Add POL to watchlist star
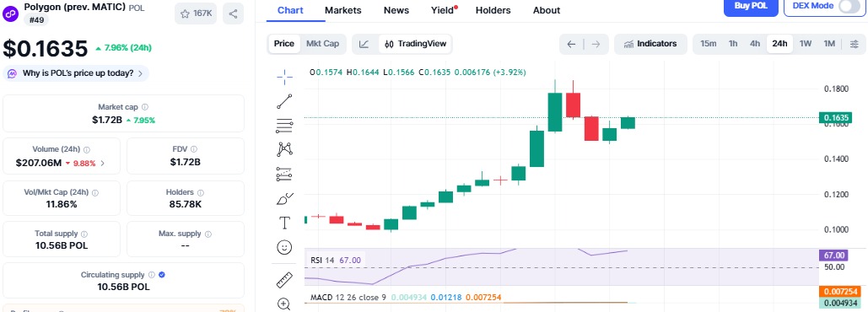The height and width of the screenshot is (312, 868). pos(196,13)
